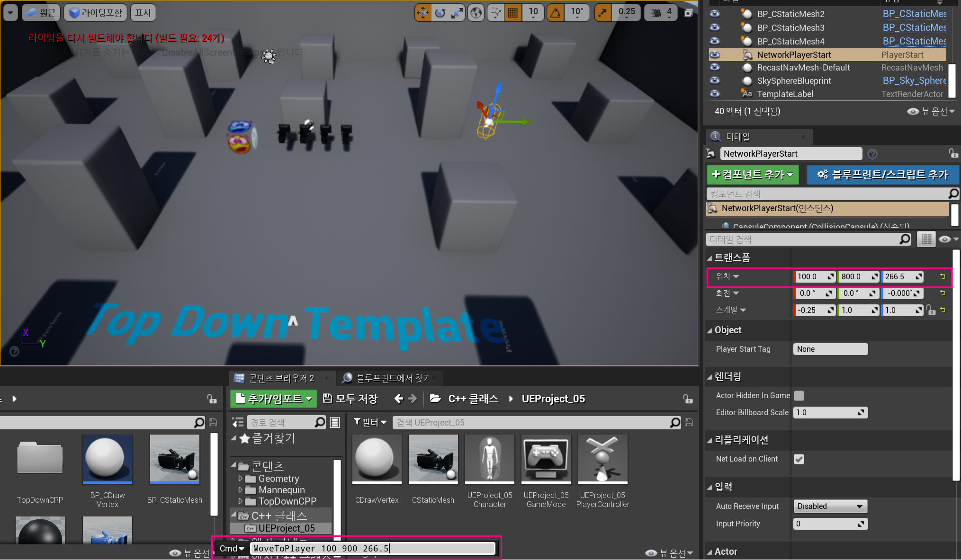This screenshot has height=560, width=961.
Task: Click the 컴포넌트 추가 button
Action: (x=753, y=175)
